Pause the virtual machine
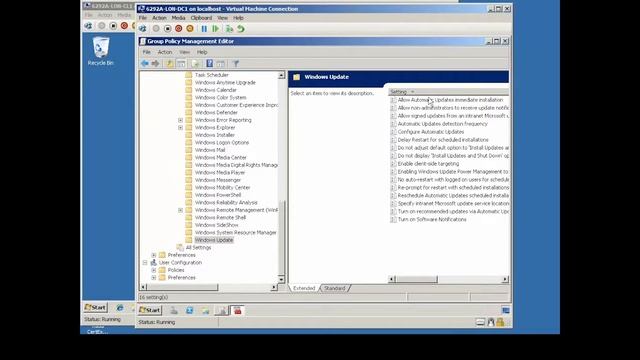 pyautogui.click(x=204, y=29)
